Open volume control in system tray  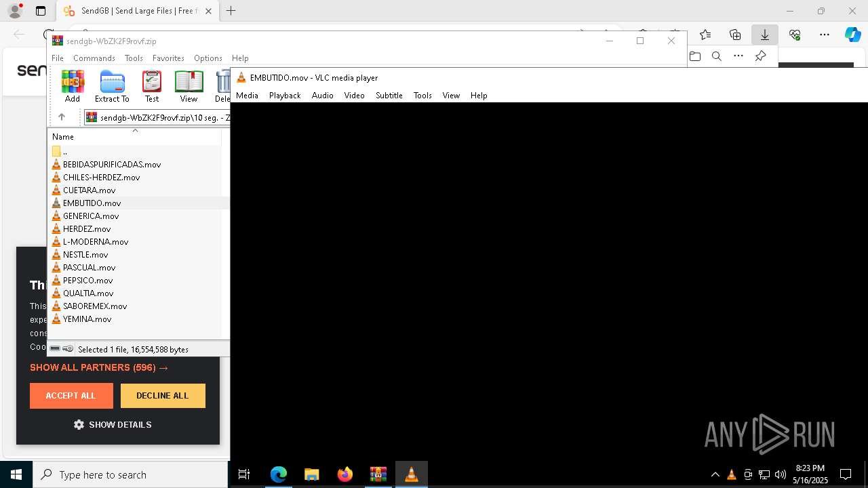[x=781, y=474]
